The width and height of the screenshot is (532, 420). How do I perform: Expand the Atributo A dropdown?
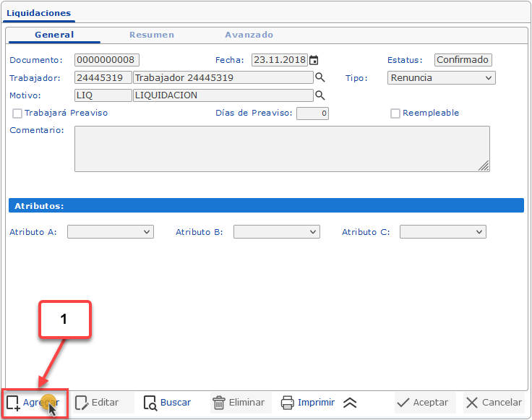(x=111, y=232)
